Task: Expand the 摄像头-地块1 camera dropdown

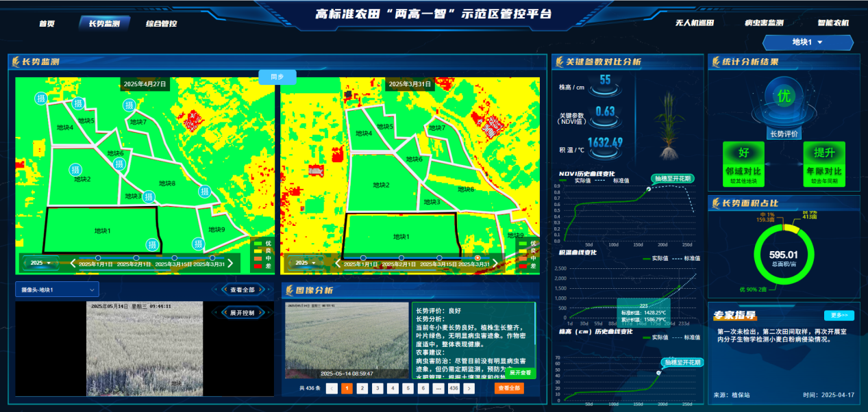Action: 57,289
